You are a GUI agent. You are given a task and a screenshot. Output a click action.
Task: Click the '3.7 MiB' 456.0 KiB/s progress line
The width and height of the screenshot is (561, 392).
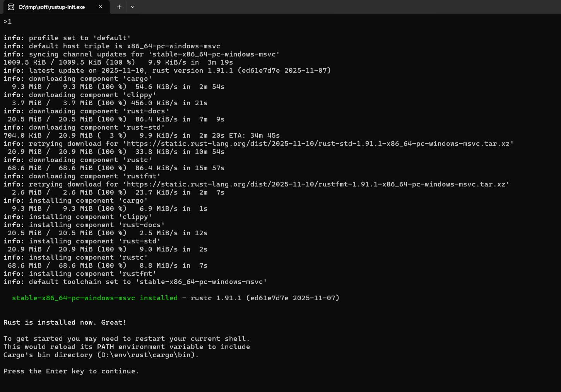109,103
